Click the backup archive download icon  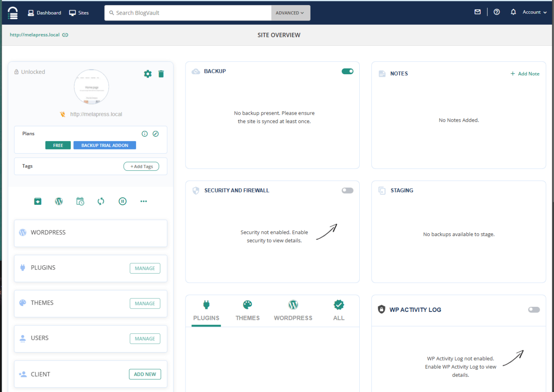(x=38, y=201)
